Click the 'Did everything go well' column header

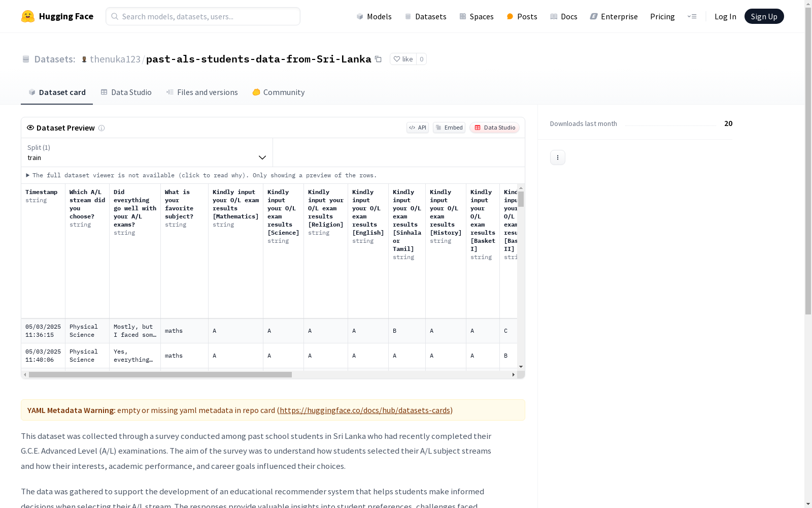pos(135,251)
